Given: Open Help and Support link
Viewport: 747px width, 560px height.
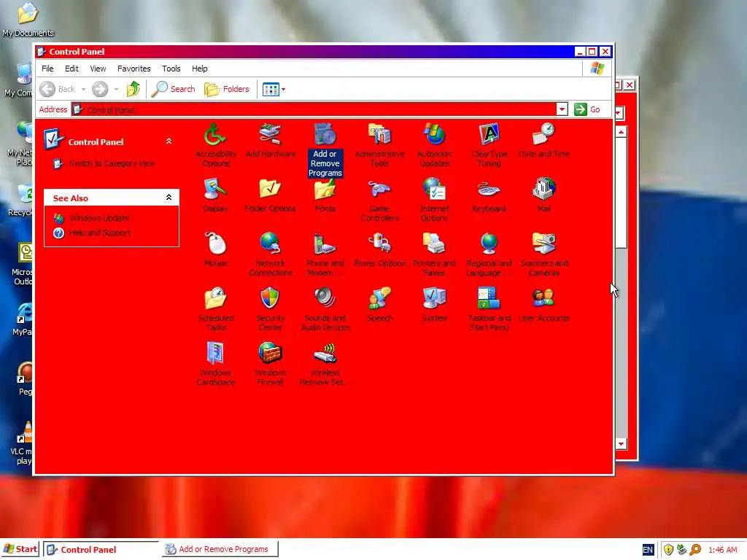Looking at the screenshot, I should tap(99, 233).
